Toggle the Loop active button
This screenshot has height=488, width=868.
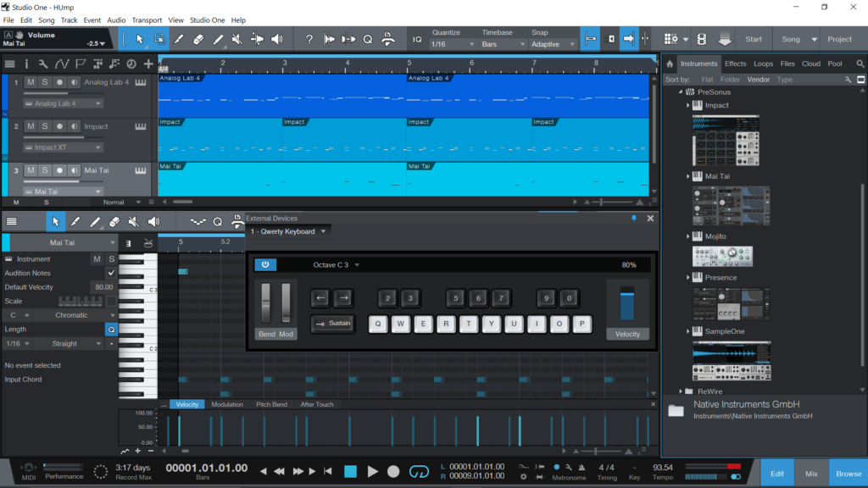coord(419,471)
